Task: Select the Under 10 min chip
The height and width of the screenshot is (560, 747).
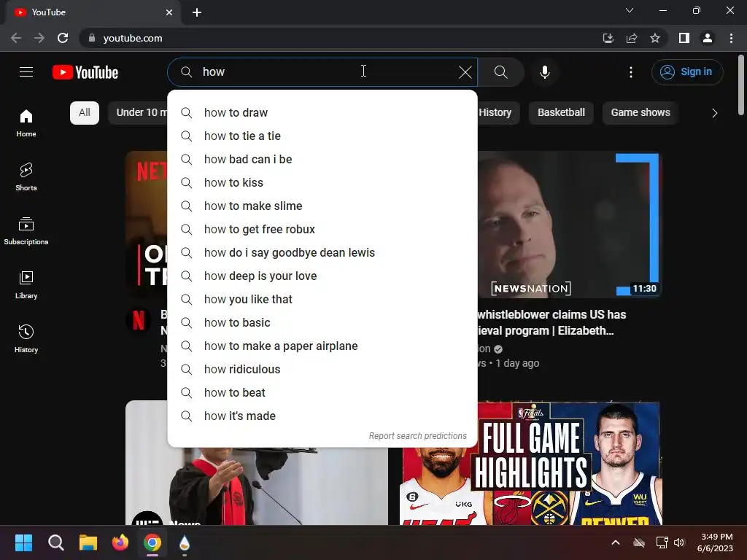Action: click(138, 113)
